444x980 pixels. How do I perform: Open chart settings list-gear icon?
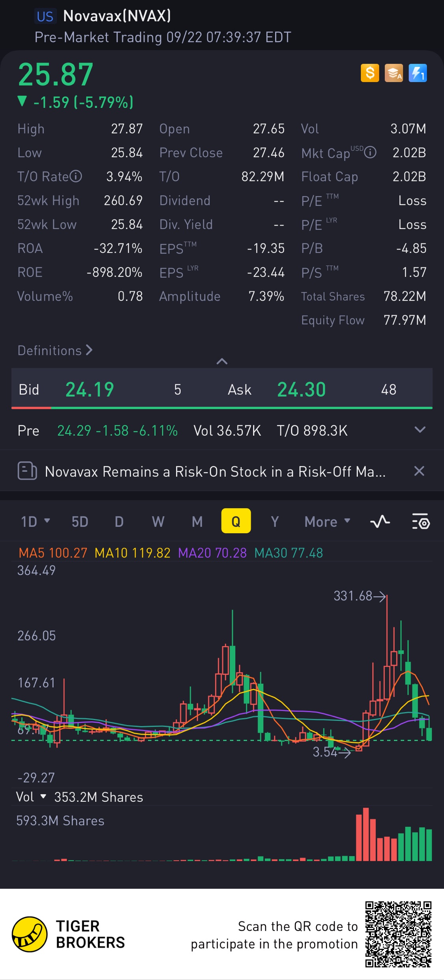point(421,521)
